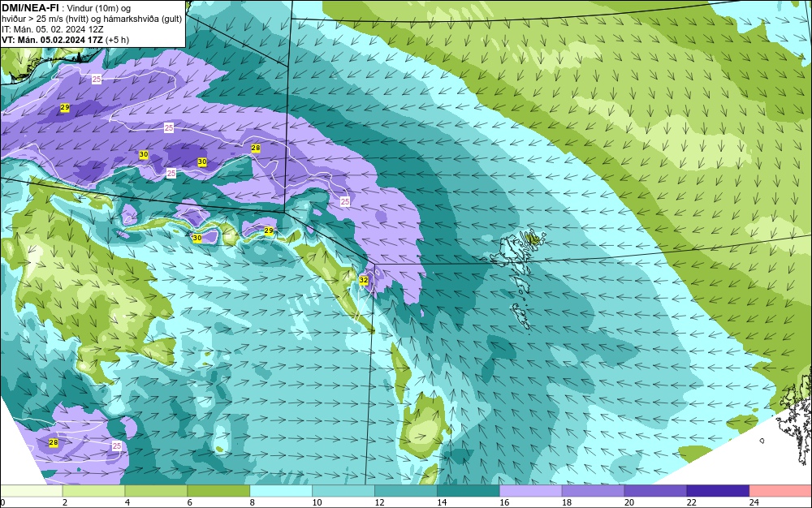Image resolution: width=812 pixels, height=508 pixels.
Task: Pick the pale yellow 0–2 m/s legend swatch
Action: coord(32,491)
